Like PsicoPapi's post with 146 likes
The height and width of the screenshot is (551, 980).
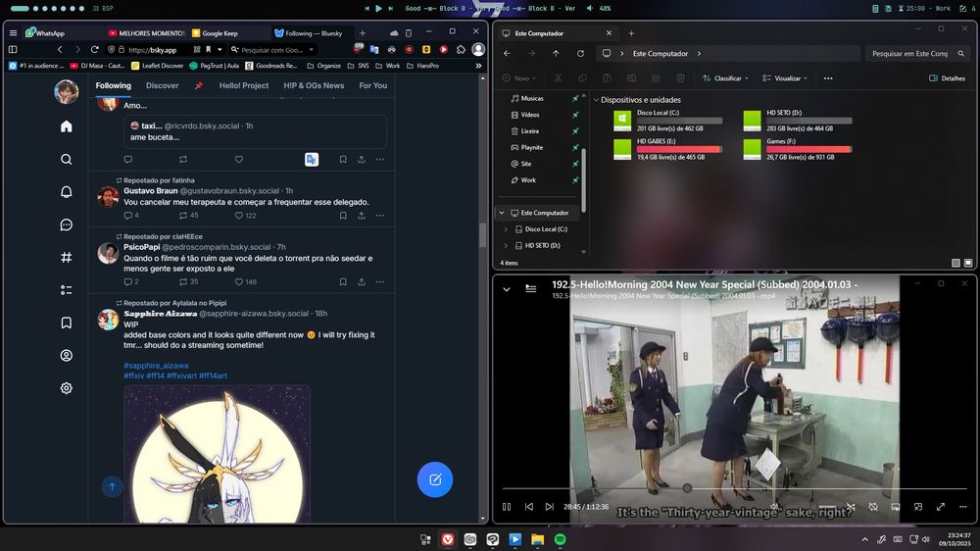click(x=239, y=281)
